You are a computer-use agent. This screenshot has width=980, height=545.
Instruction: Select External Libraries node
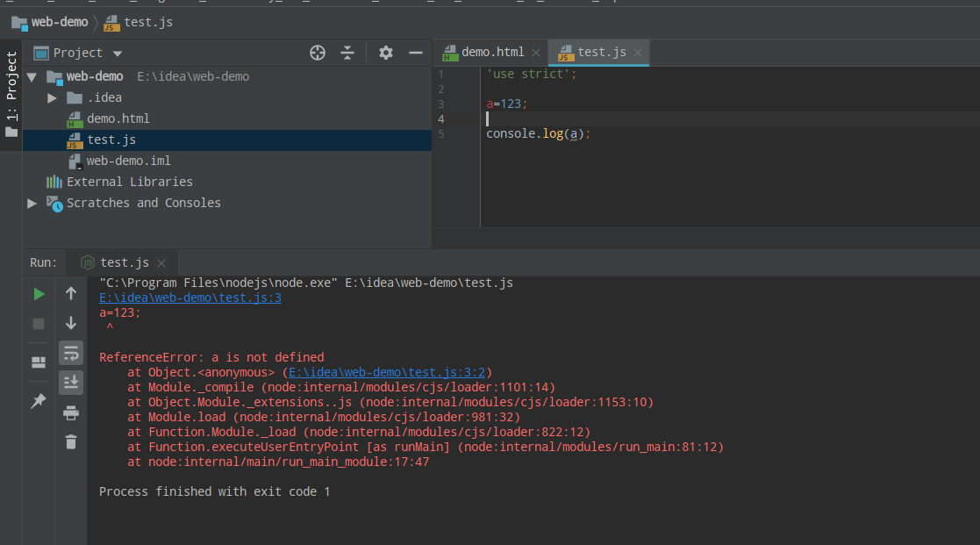pos(130,182)
